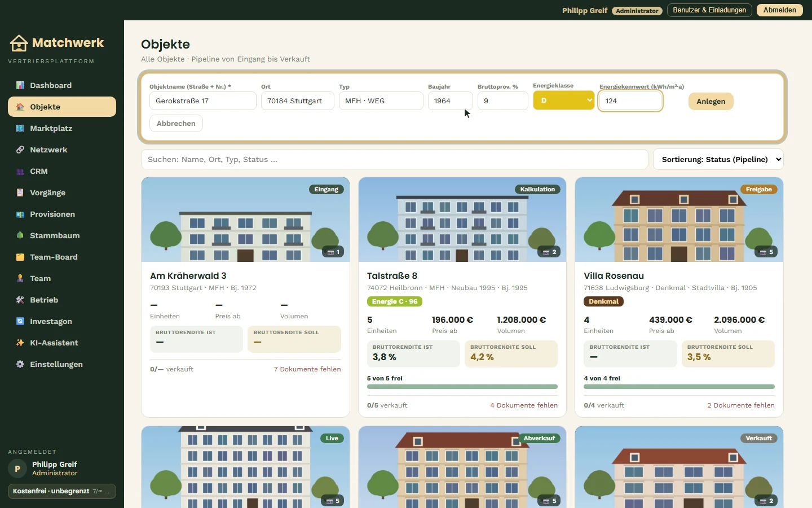Viewport: 812px width, 508px height.
Task: Click the Typ field with MFH · WEG
Action: (381, 101)
